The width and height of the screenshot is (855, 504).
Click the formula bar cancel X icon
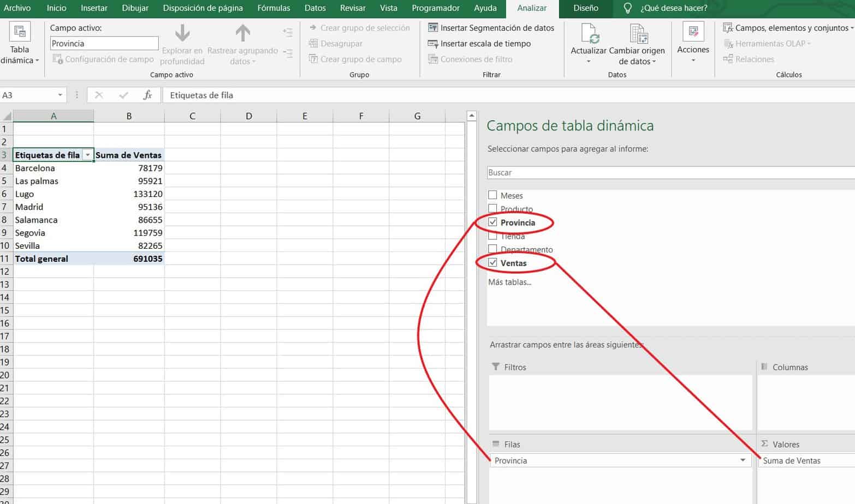(x=99, y=95)
